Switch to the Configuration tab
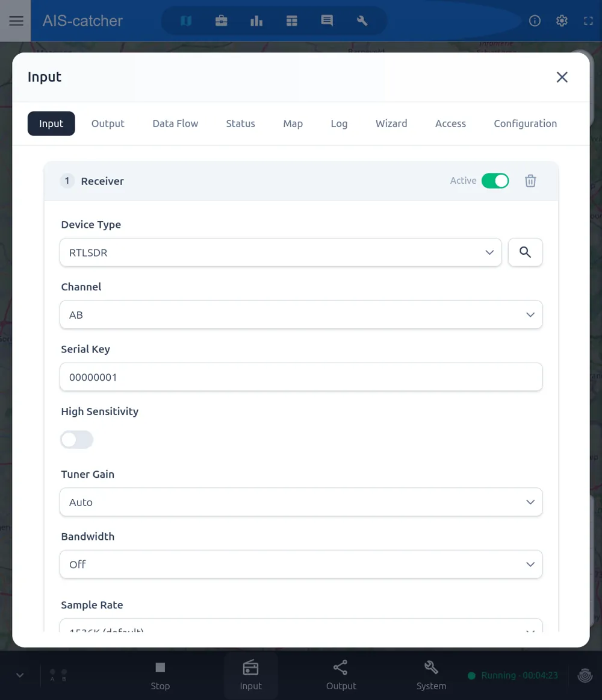Viewport: 602px width, 700px height. [x=525, y=123]
